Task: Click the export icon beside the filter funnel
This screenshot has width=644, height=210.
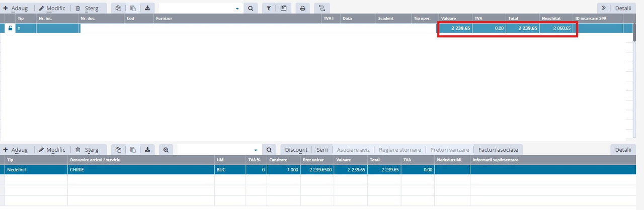Action: tap(284, 8)
